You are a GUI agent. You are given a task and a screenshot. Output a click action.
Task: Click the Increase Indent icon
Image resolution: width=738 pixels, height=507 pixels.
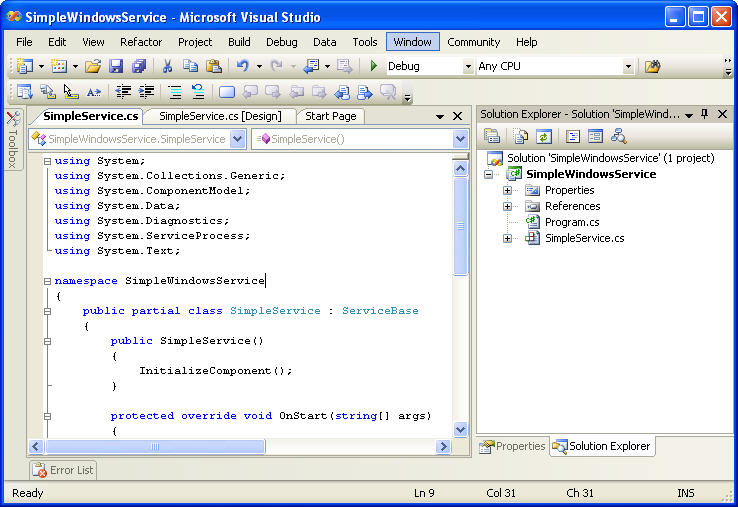(x=146, y=91)
